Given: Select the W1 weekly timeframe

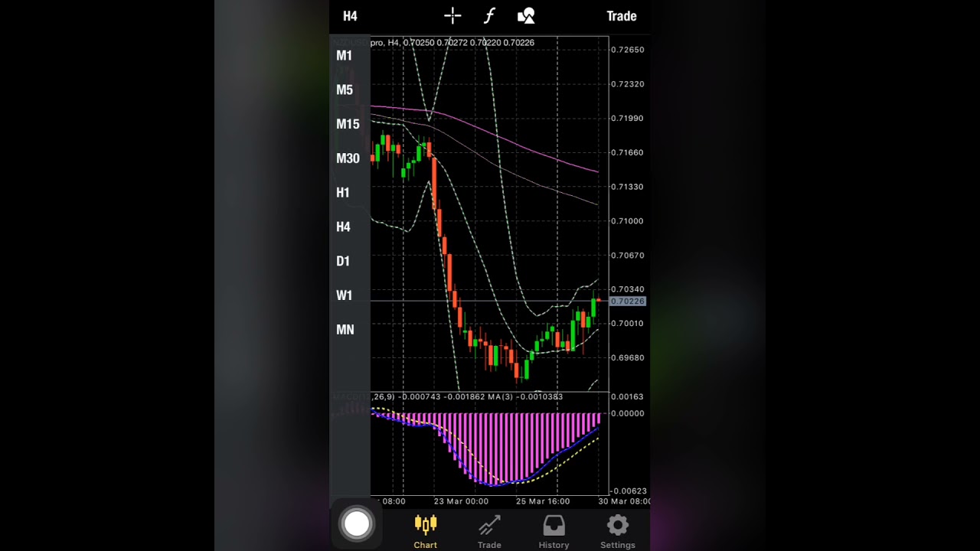Looking at the screenshot, I should click(344, 295).
